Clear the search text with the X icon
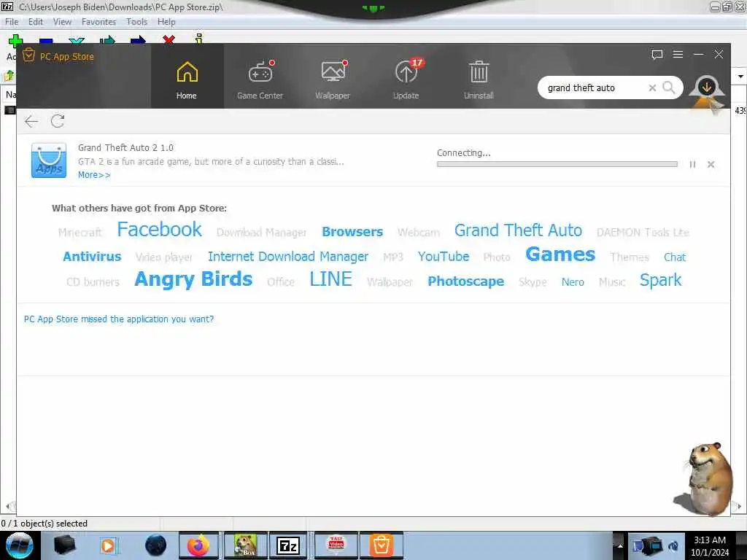Screen dimensions: 747x560 pos(652,88)
